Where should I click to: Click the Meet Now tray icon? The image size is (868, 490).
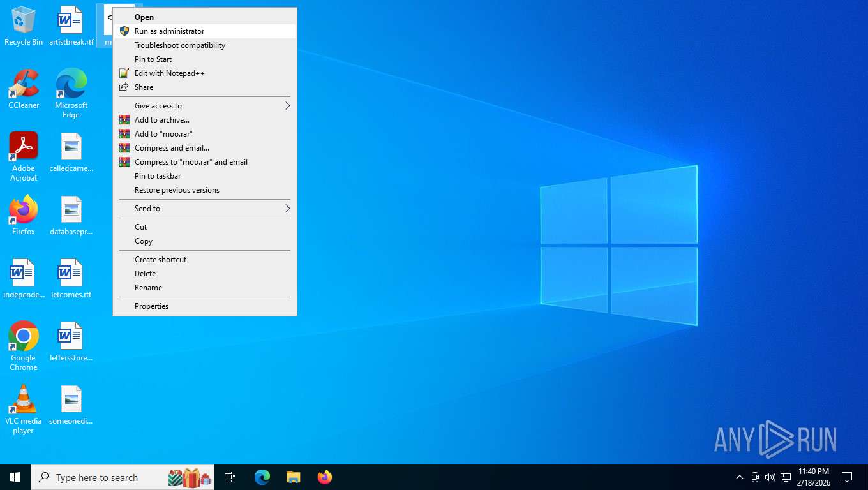755,477
